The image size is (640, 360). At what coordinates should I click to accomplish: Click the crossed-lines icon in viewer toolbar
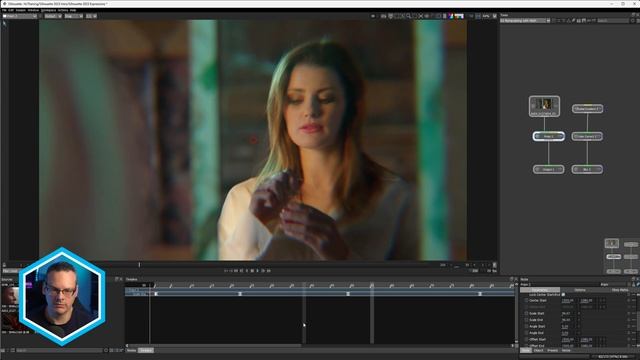420,16
